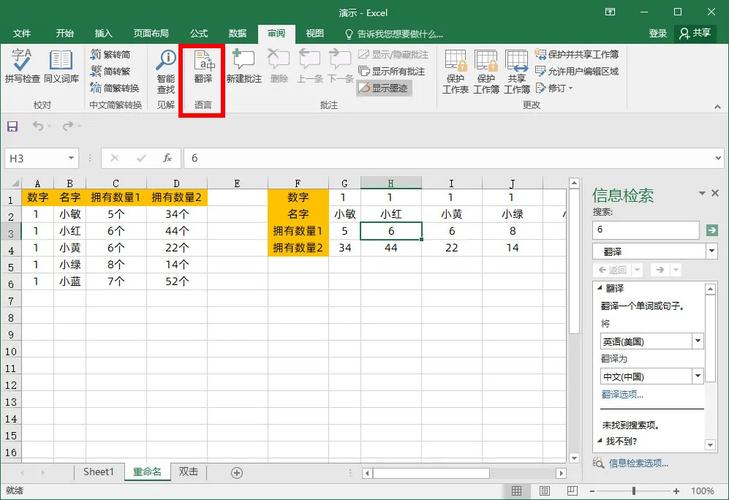Click the green search arrow in 信息检索 pane
Image resolution: width=729 pixels, height=500 pixels.
point(711,230)
